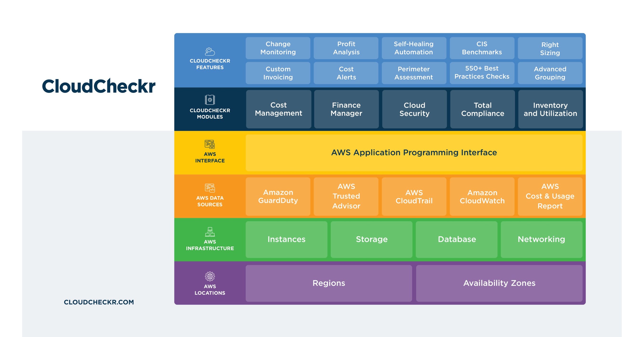Click the AWS Cost & Usage Report box
Screen dimensions: 644x337
[x=550, y=196]
